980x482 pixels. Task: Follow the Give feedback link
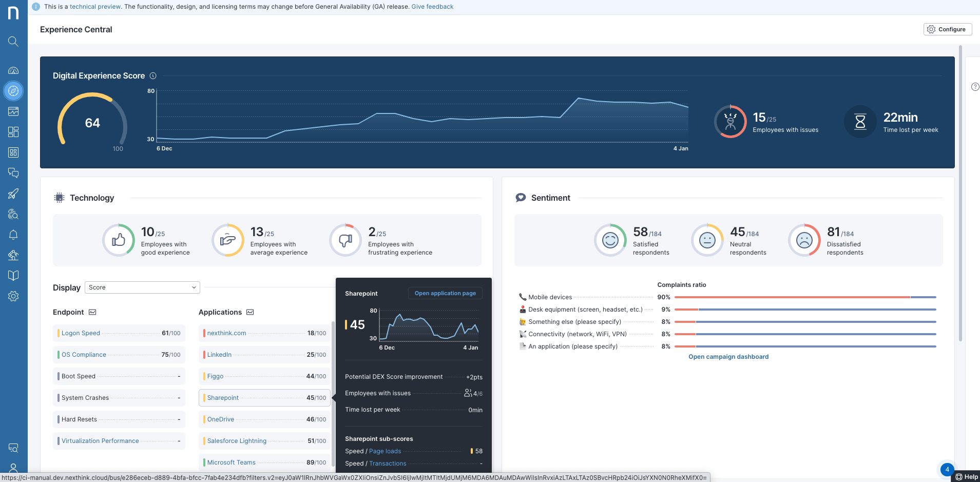[x=432, y=7]
